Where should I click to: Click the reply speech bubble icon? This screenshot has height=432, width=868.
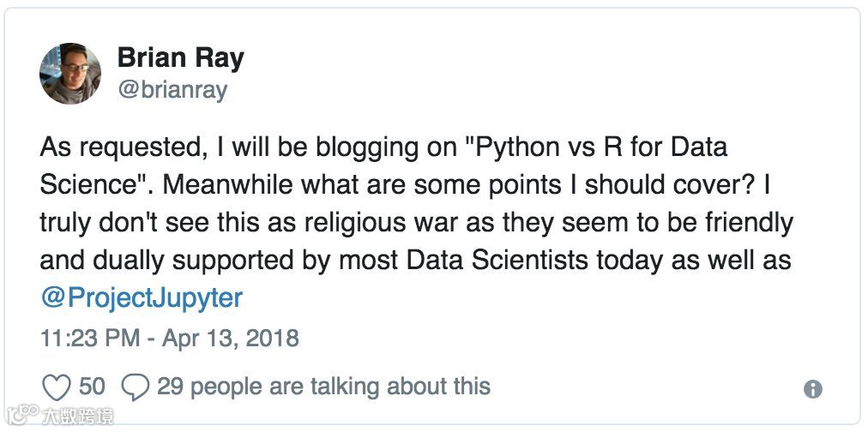[x=135, y=387]
